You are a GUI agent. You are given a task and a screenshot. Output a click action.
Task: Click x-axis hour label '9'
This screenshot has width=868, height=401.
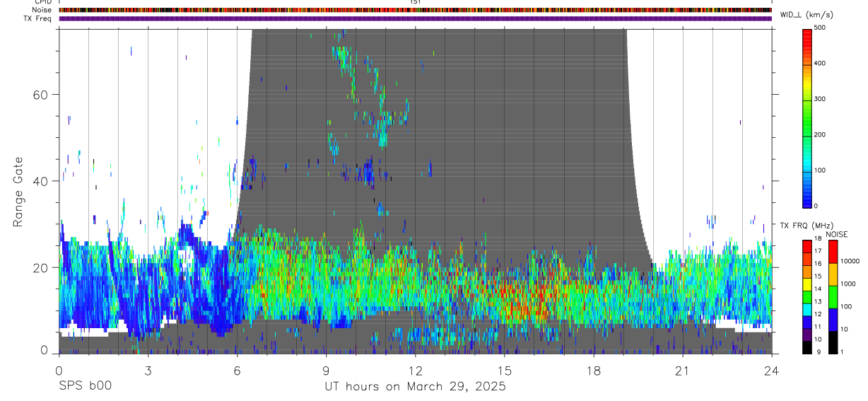coord(326,370)
